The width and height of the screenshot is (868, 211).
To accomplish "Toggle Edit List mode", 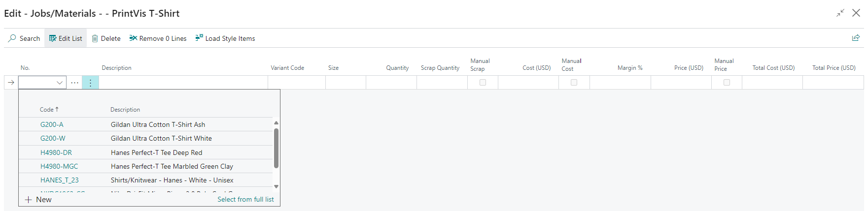I will pos(66,38).
